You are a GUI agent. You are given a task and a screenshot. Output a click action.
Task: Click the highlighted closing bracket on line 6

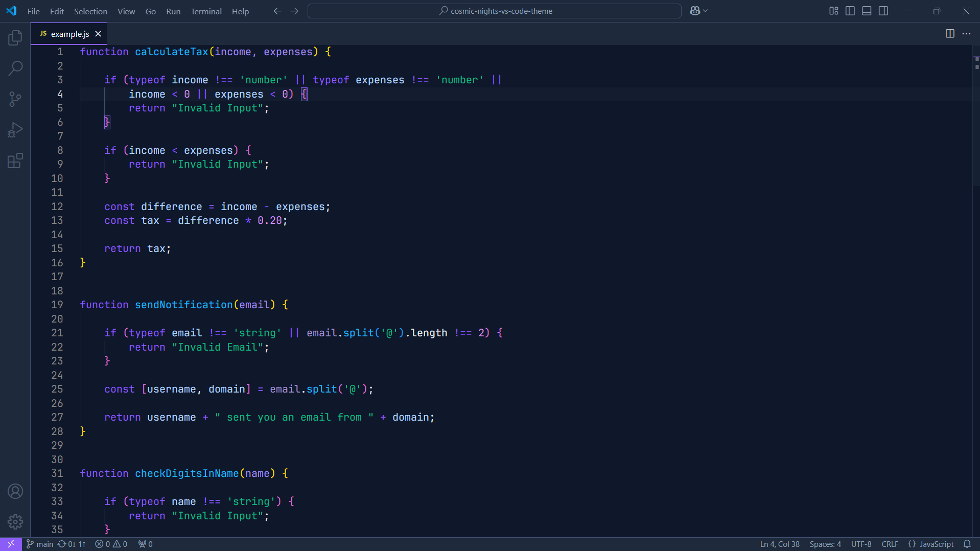point(107,122)
